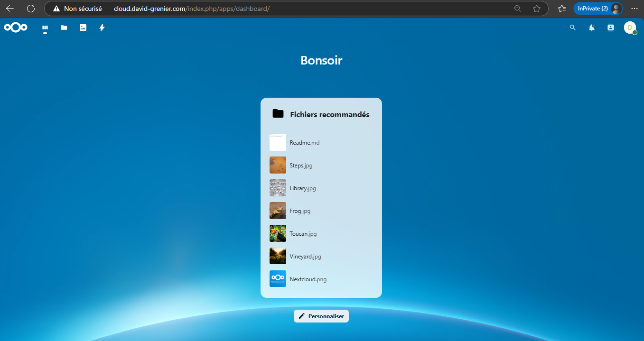Click the Personnaliser button
Image resolution: width=644 pixels, height=341 pixels.
[x=321, y=316]
